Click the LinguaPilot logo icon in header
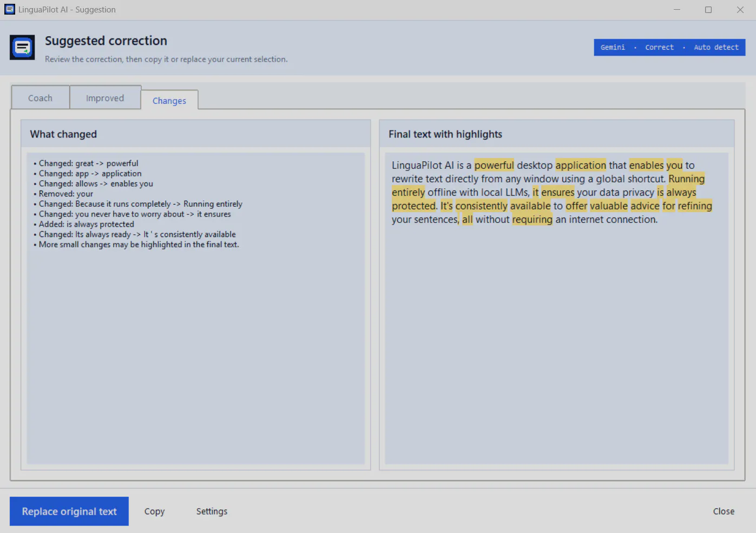This screenshot has width=756, height=533. (22, 48)
